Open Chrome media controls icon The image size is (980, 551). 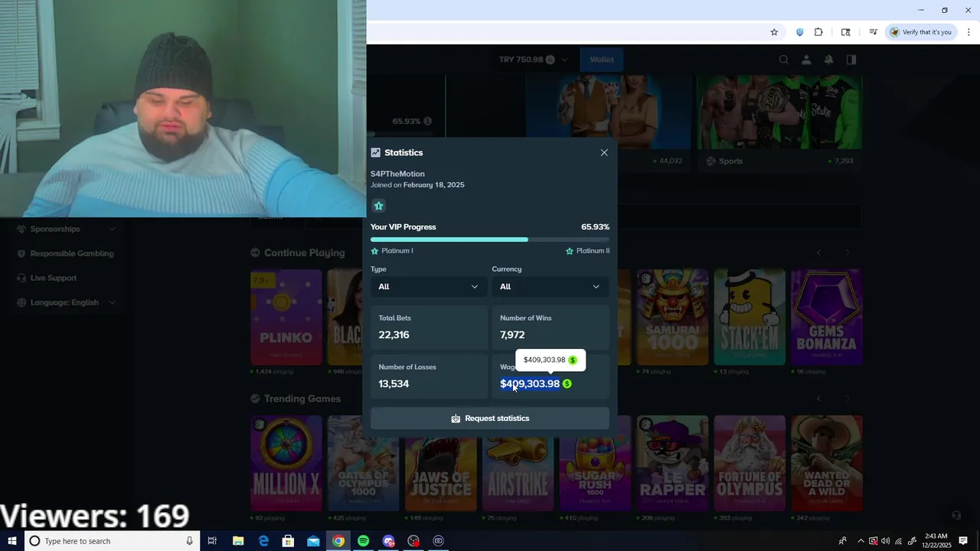click(873, 32)
